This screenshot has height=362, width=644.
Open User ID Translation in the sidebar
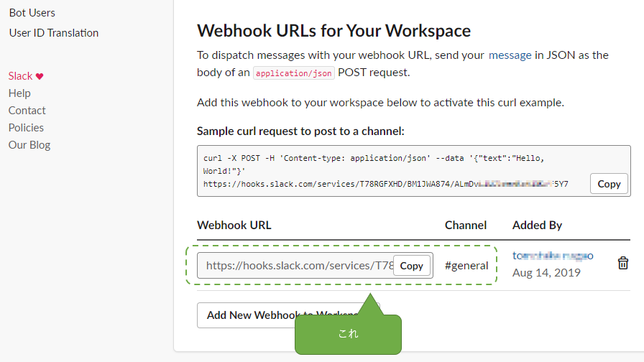54,33
